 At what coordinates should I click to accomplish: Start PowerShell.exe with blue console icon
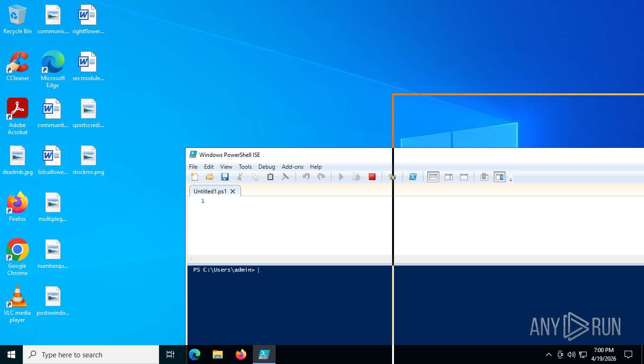[413, 177]
